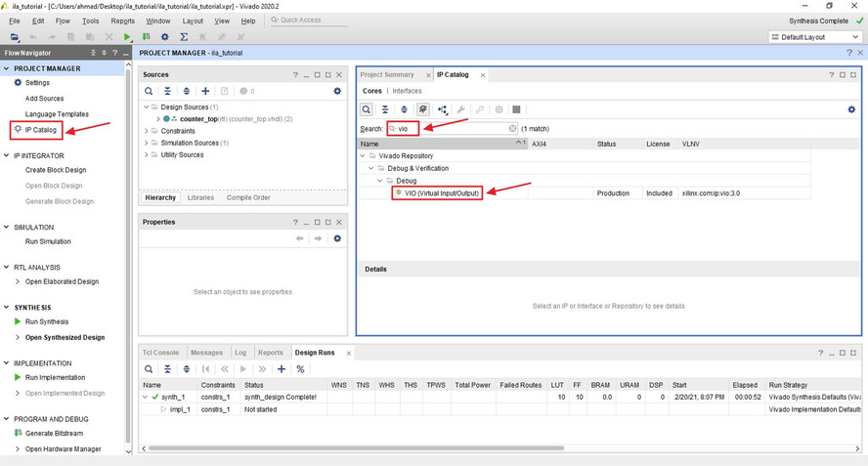Click Generate Bitstream in Flow Navigator

pos(54,433)
